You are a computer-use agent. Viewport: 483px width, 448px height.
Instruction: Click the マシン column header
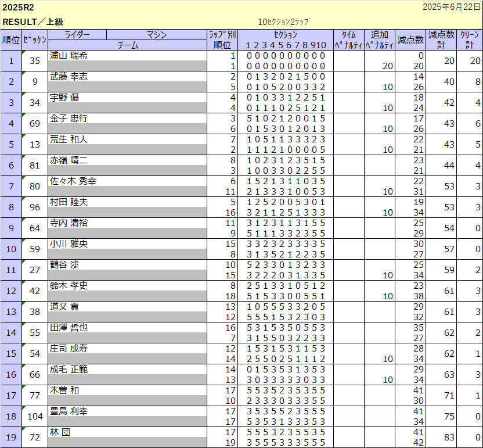pos(157,35)
